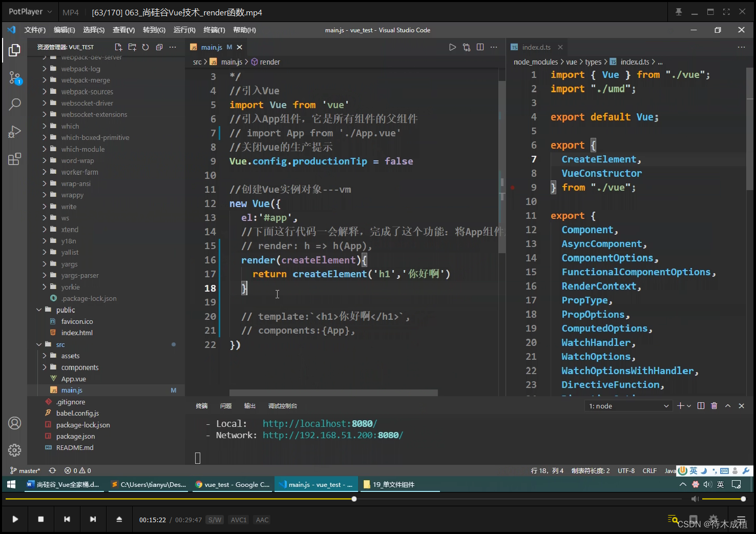Close the main.js editor tab
The image size is (756, 534).
(x=239, y=47)
